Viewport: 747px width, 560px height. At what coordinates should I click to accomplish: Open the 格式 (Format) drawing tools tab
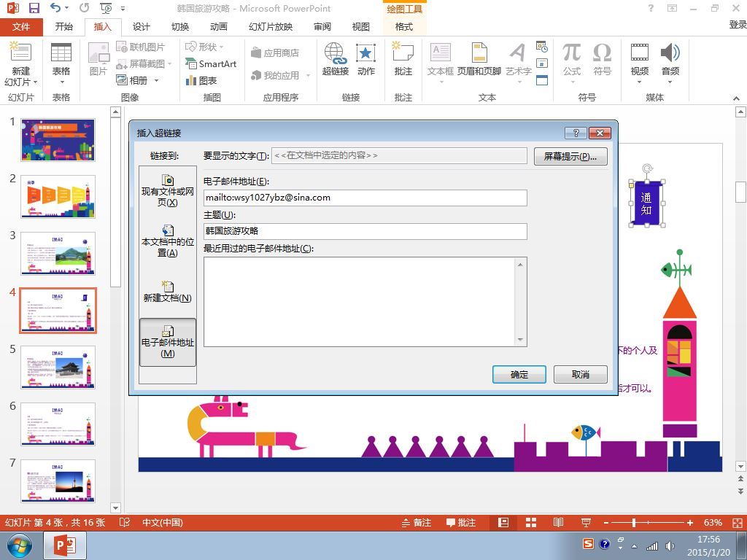pos(404,27)
